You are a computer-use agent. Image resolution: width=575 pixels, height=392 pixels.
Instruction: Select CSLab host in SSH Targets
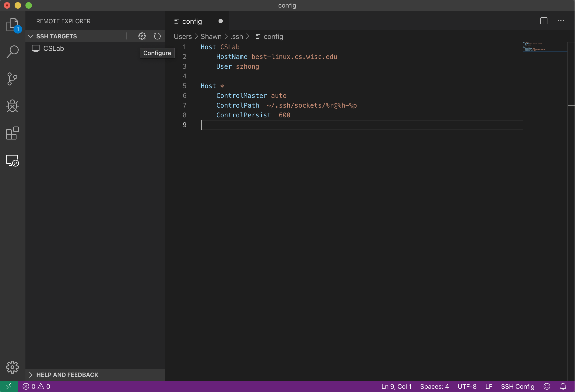(54, 48)
